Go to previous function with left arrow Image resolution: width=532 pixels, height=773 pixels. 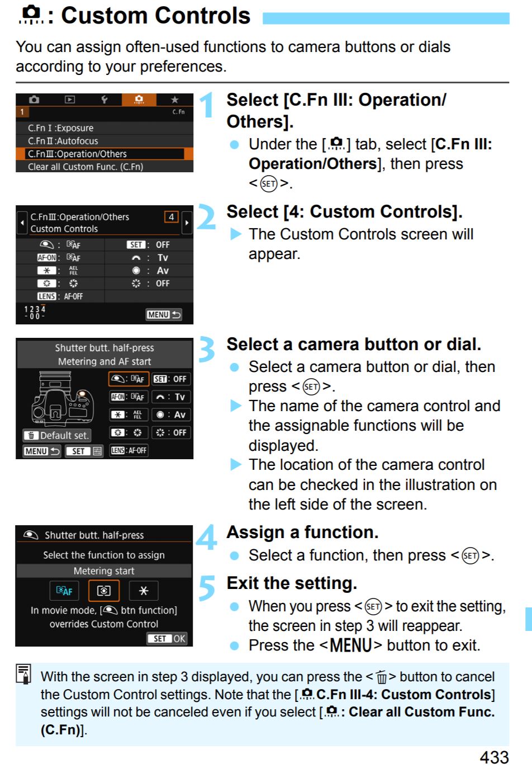tap(22, 223)
